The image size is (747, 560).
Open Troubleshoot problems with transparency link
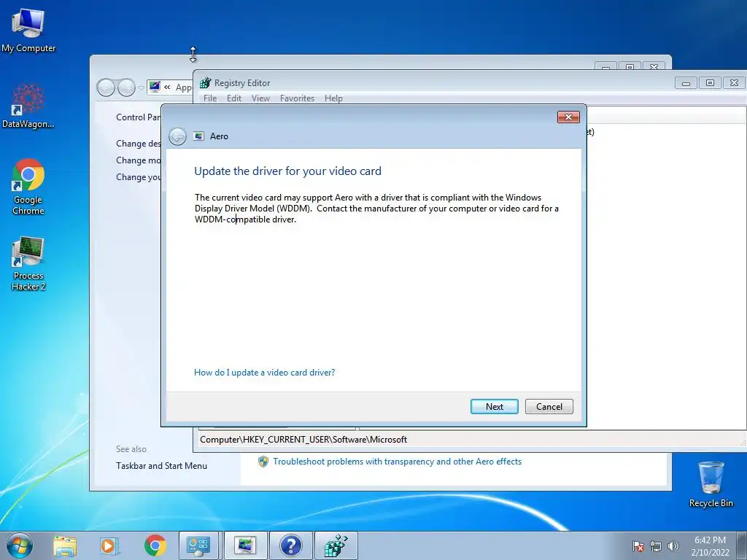tap(398, 462)
